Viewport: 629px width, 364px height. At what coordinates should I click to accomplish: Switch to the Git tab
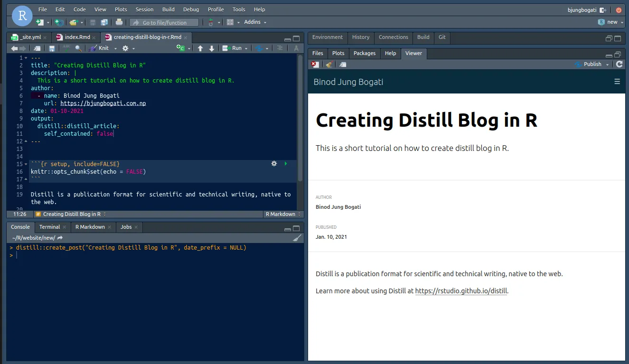tap(442, 37)
